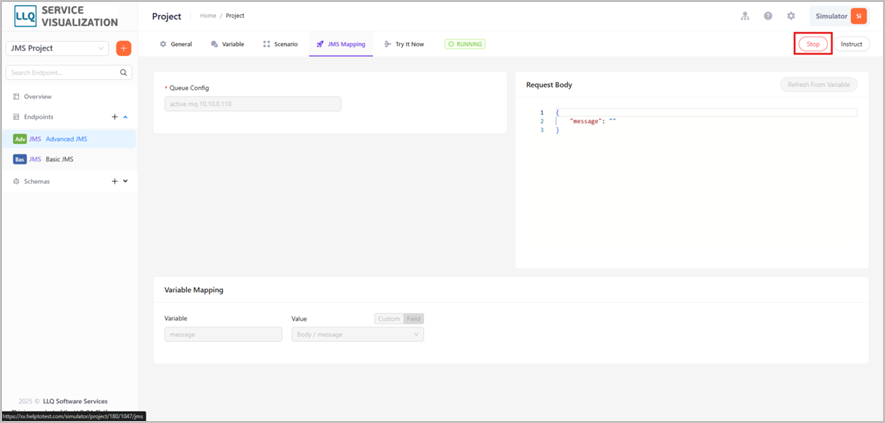Screen dimensions: 885x423
Task: Click the orange plus button beside JMS Project
Action: tap(124, 49)
